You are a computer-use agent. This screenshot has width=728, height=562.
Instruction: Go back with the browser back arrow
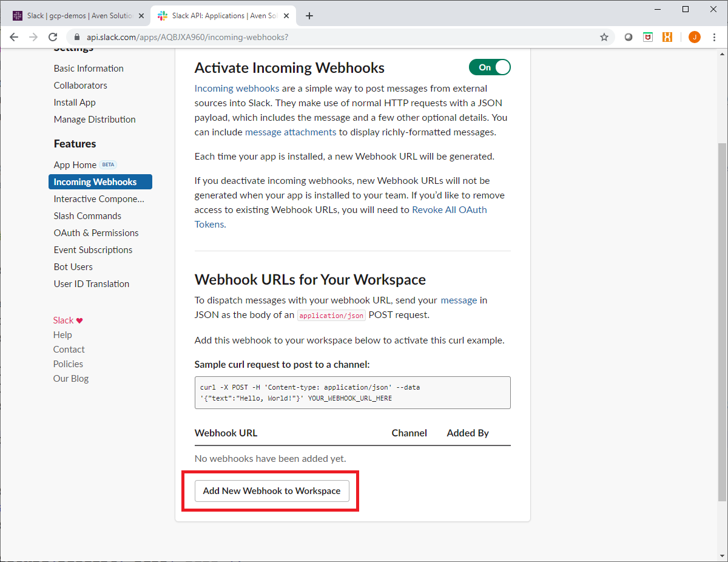[14, 37]
